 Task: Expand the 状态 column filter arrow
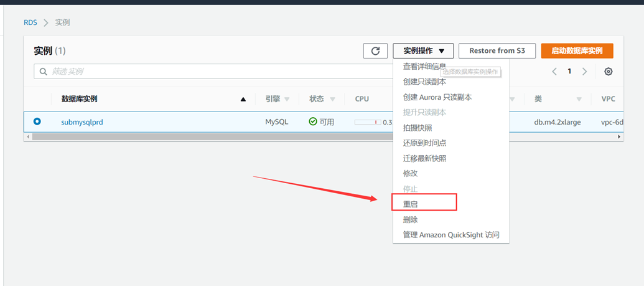click(333, 99)
